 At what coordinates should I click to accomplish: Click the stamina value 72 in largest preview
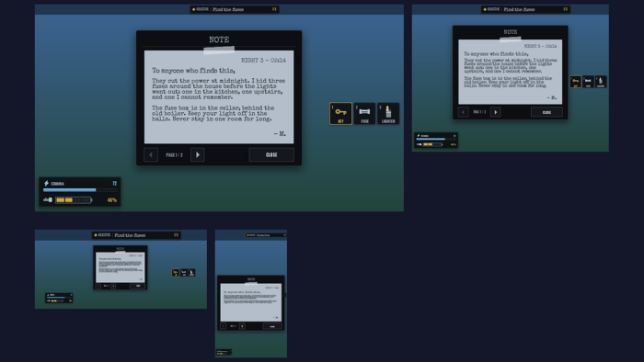tap(115, 183)
